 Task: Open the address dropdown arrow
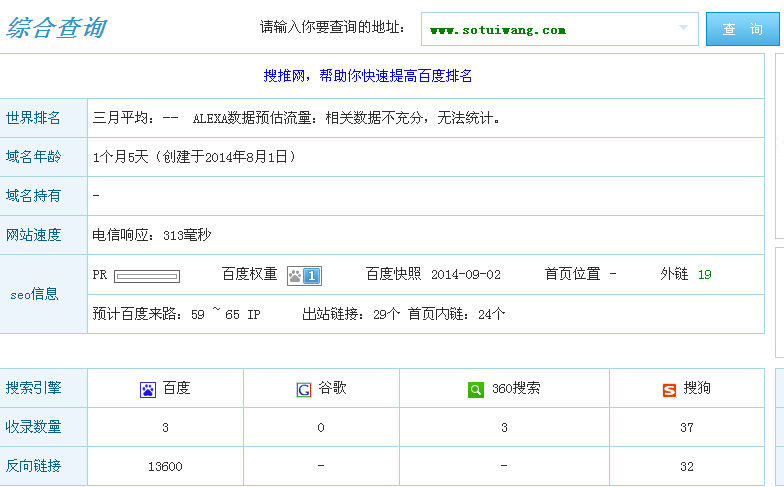pos(683,28)
